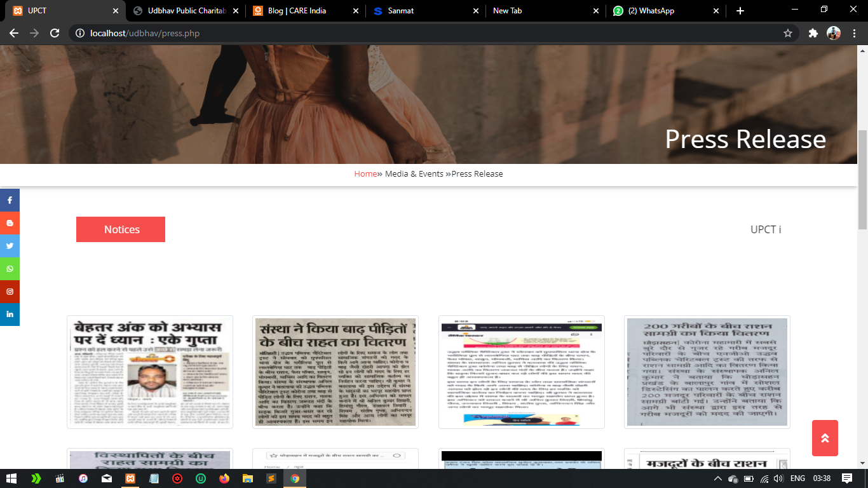Viewport: 868px width, 488px height.
Task: Click the Press Release banner heading
Action: 745,139
